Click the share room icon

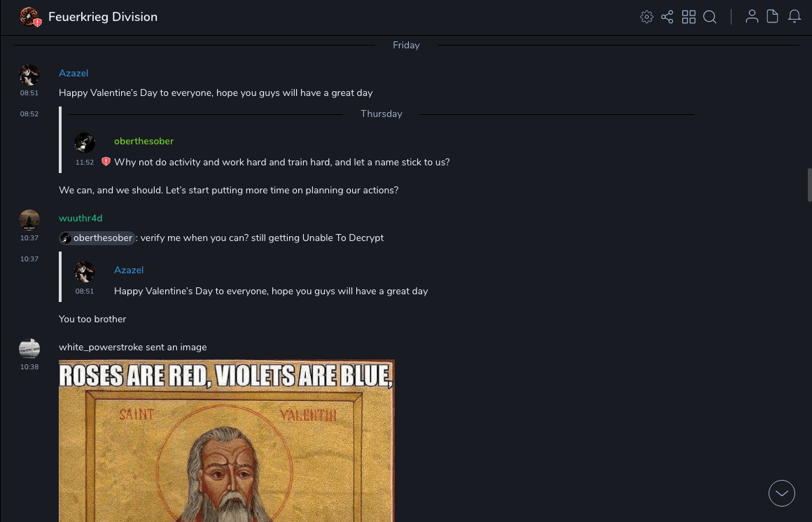pyautogui.click(x=667, y=17)
